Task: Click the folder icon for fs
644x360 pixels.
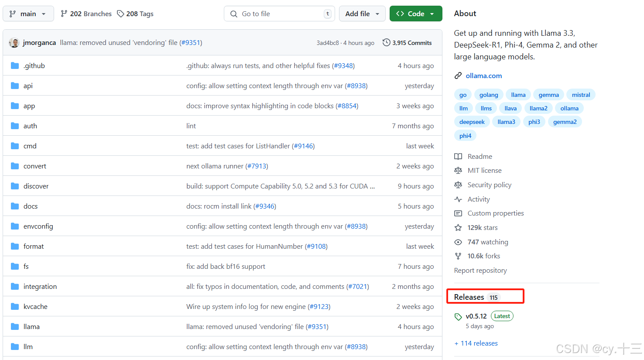Action: [x=15, y=267]
